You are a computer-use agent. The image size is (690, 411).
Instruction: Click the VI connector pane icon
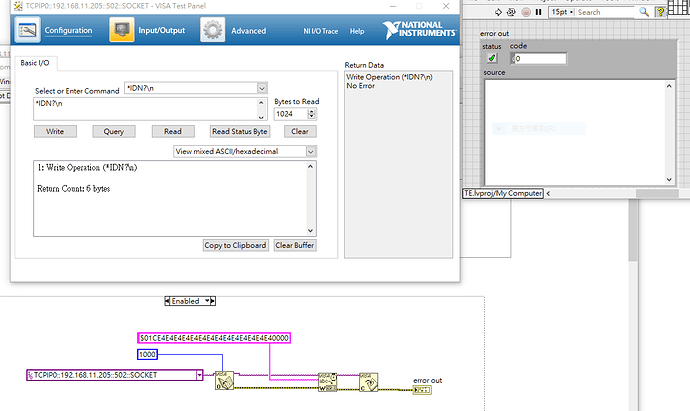pos(679,7)
